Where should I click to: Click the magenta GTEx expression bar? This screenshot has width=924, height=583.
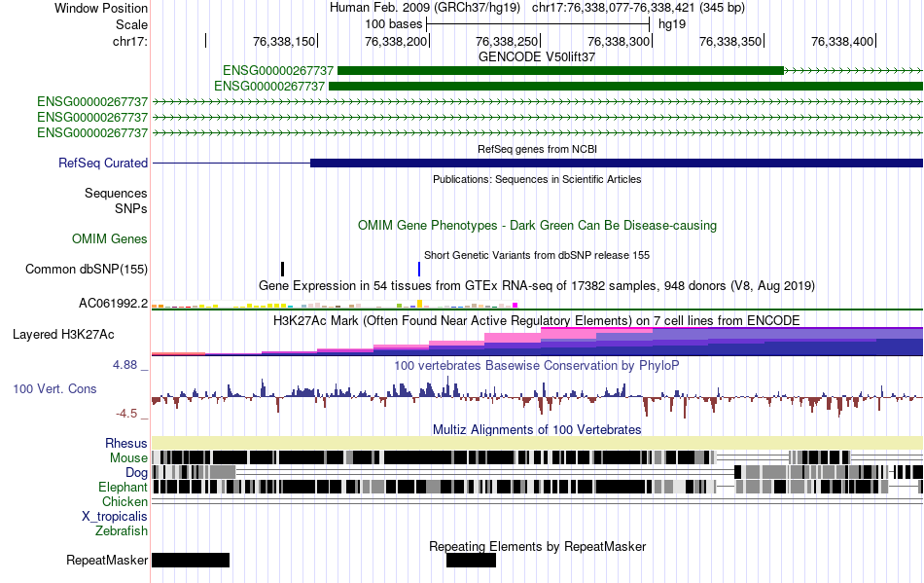point(515,306)
